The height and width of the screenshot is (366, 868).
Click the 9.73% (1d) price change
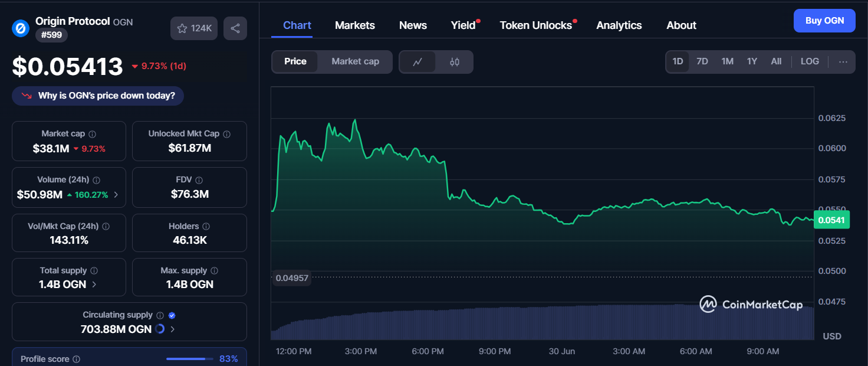point(159,66)
